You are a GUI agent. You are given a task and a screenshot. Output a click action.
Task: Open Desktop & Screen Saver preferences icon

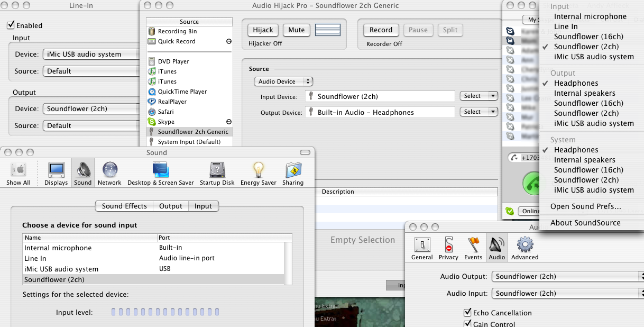pyautogui.click(x=160, y=174)
